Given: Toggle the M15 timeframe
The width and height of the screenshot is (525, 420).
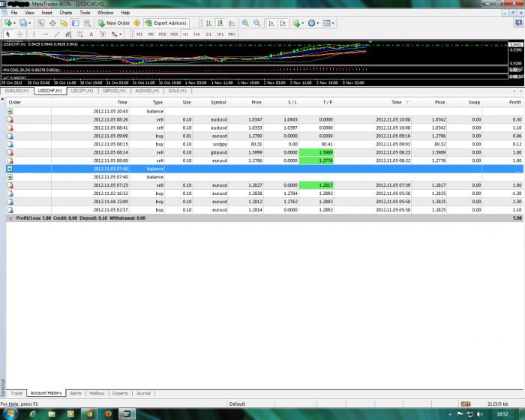Looking at the screenshot, I should pos(163,34).
